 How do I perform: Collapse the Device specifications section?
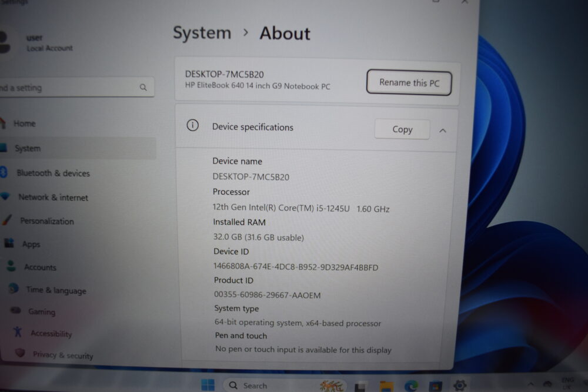pos(443,131)
